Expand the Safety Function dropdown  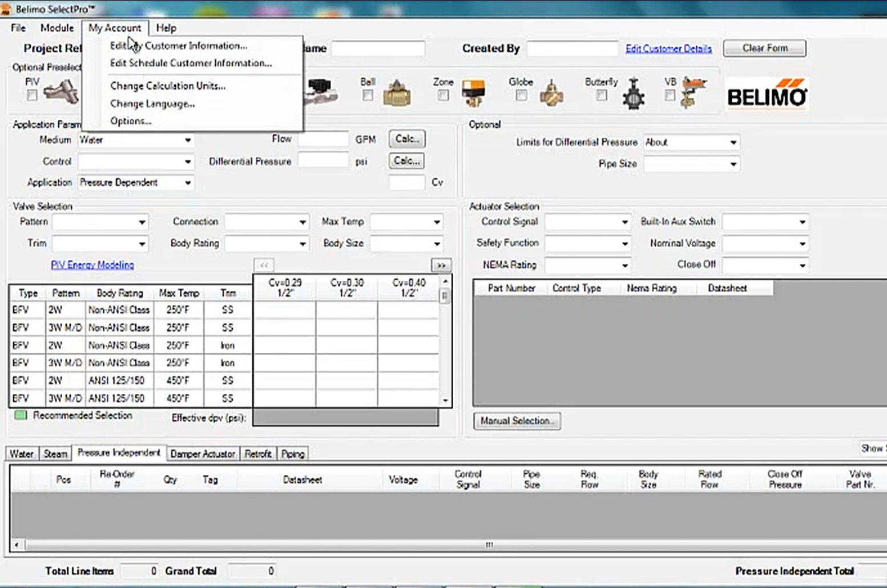(588, 244)
